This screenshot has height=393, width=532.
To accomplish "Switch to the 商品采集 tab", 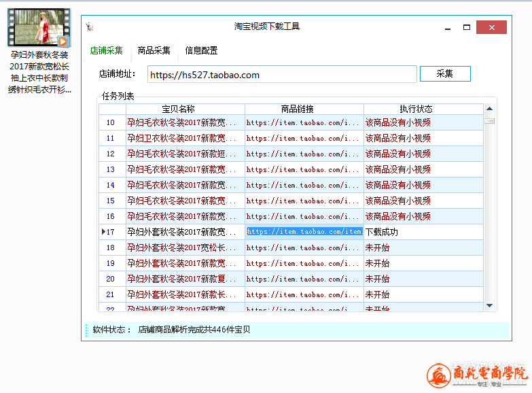I will click(x=154, y=50).
